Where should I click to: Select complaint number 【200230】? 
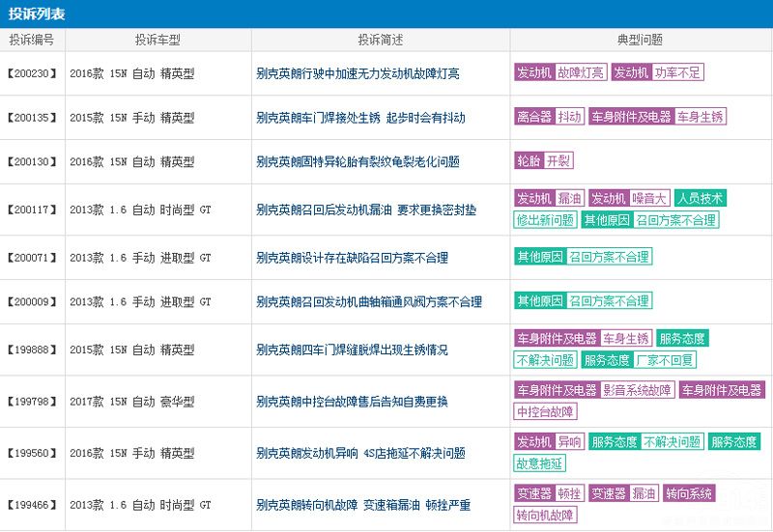32,73
